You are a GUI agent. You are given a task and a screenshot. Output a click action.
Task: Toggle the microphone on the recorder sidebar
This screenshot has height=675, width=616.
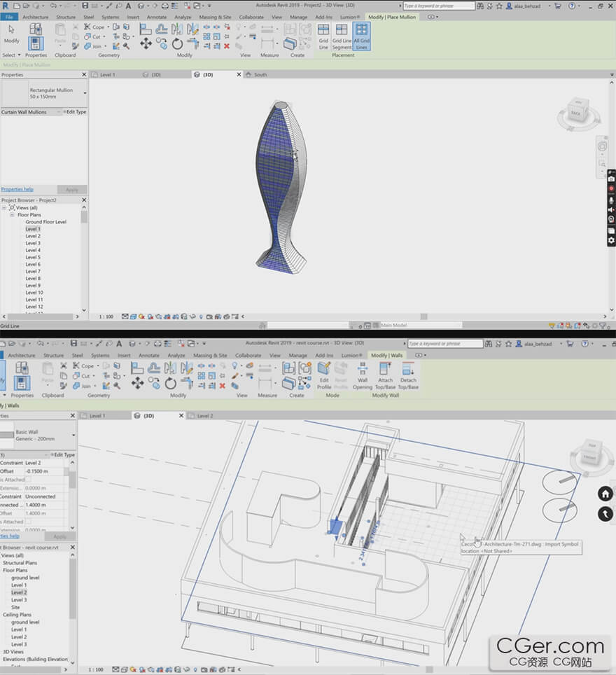(x=611, y=200)
